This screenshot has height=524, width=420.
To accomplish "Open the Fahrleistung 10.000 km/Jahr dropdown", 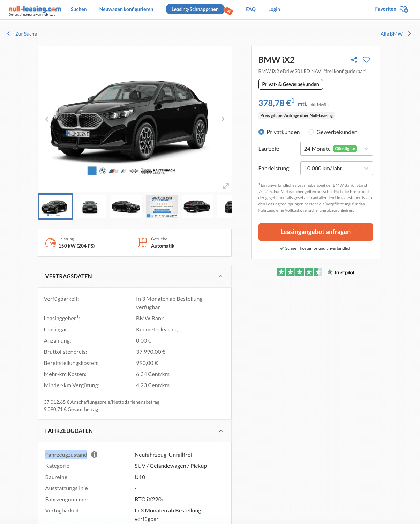I will (x=336, y=168).
